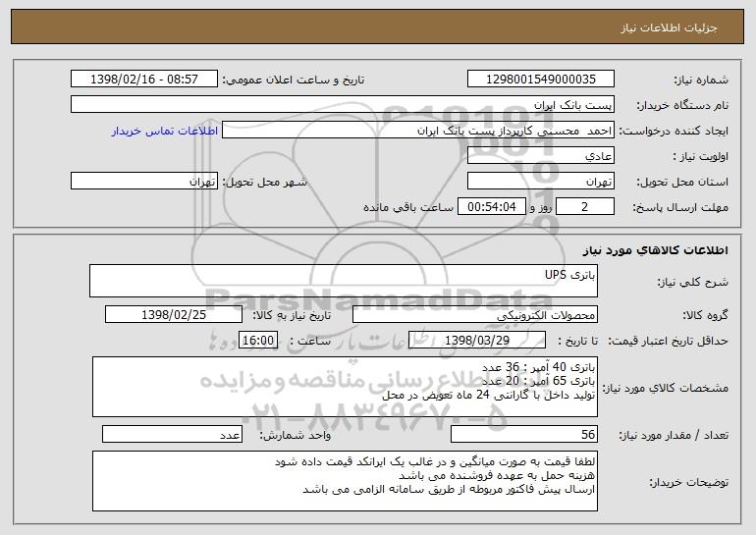Click the label تعداد / مقدار مورد نیاز

pyautogui.click(x=674, y=435)
